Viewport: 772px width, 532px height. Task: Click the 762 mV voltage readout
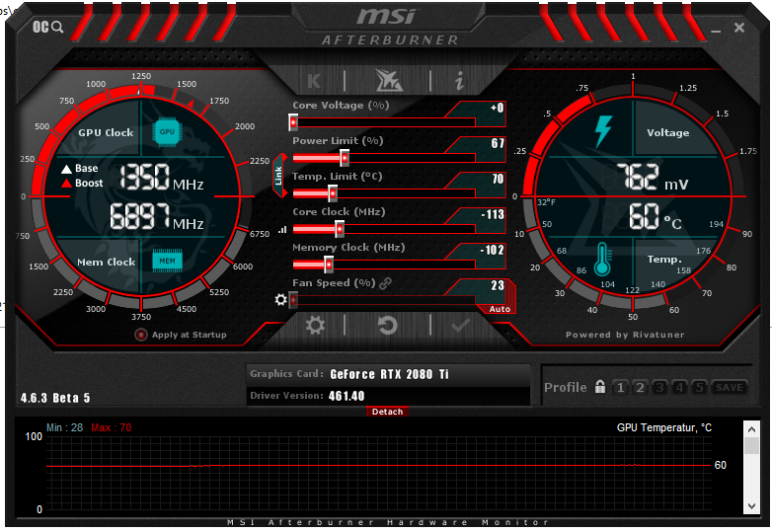click(652, 178)
